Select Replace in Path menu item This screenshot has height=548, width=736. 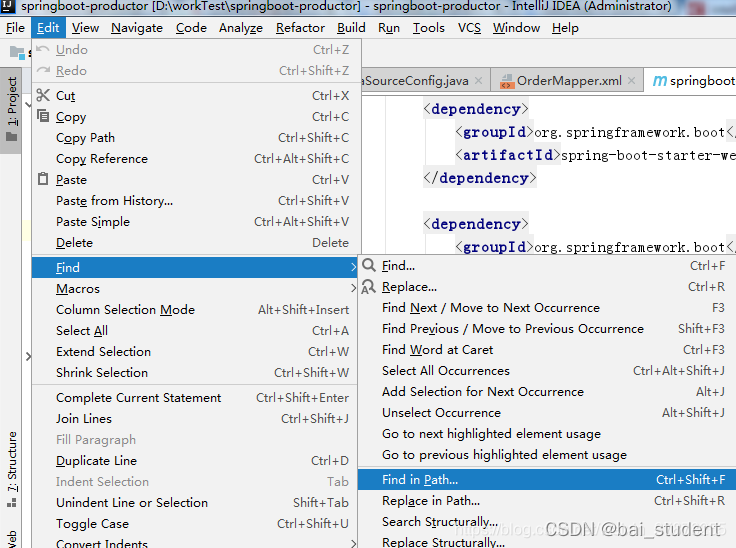(547, 501)
